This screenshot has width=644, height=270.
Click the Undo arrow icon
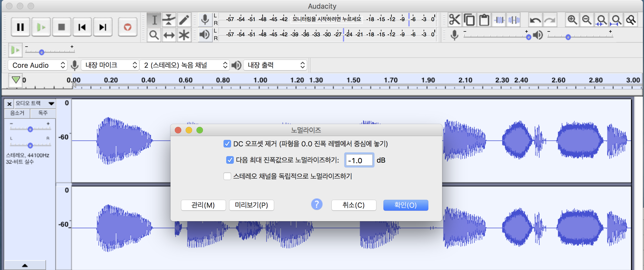535,20
